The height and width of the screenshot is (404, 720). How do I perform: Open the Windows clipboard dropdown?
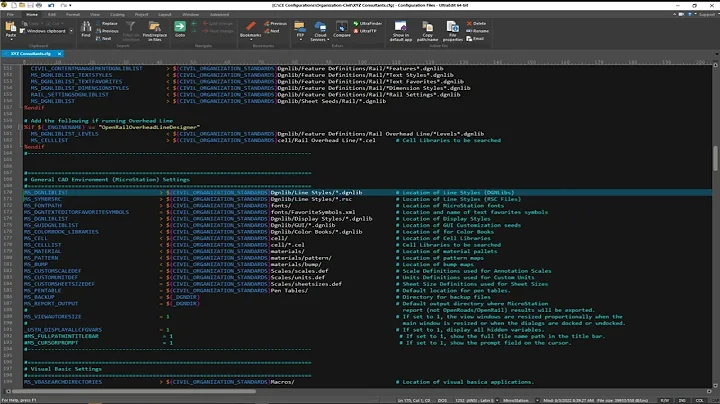point(71,31)
